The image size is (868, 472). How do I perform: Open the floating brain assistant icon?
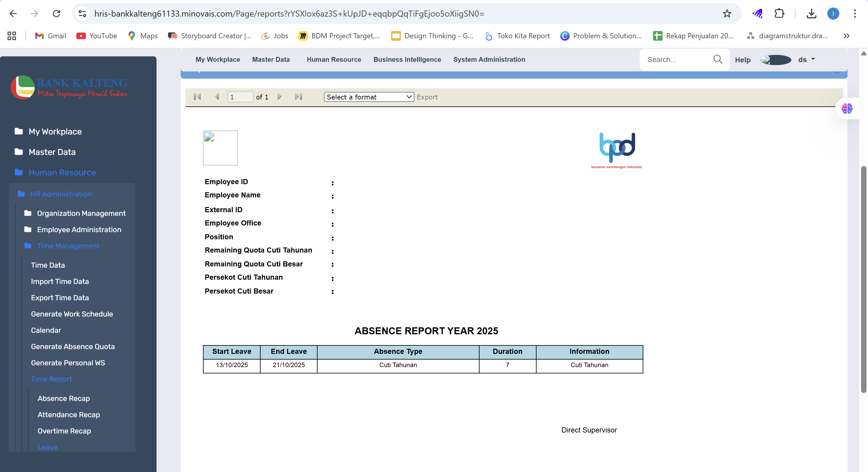click(847, 109)
